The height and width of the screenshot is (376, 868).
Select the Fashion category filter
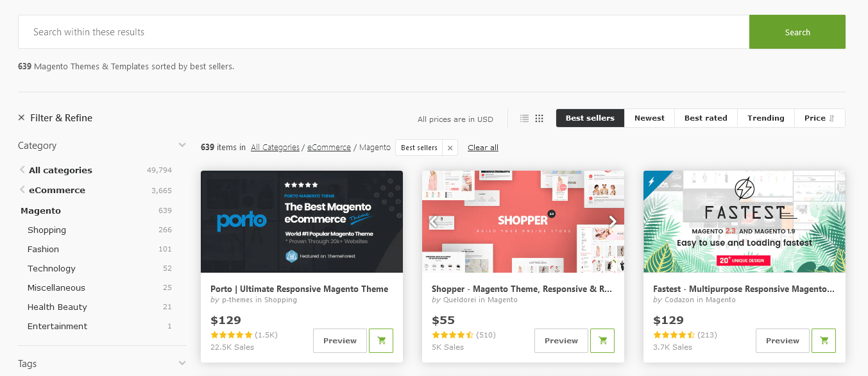click(x=43, y=249)
